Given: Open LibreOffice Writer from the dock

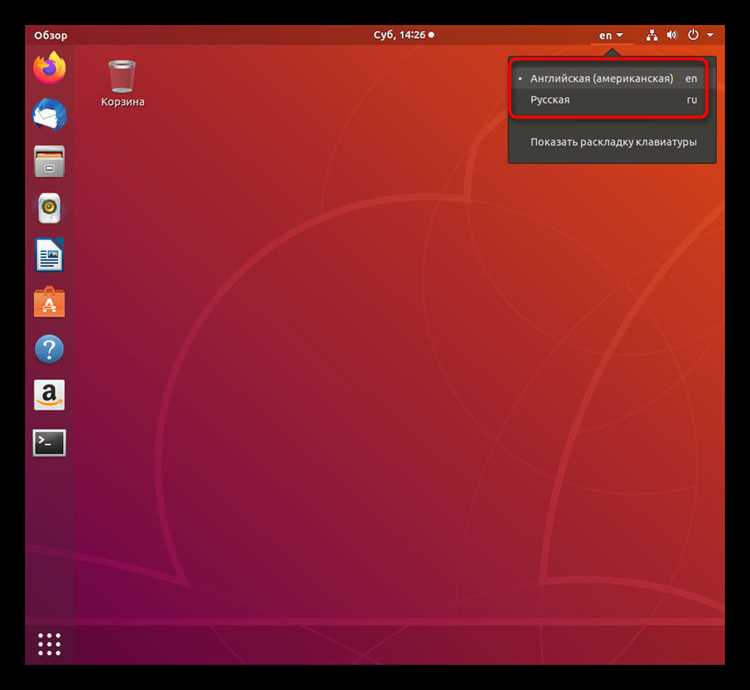Looking at the screenshot, I should [x=49, y=255].
